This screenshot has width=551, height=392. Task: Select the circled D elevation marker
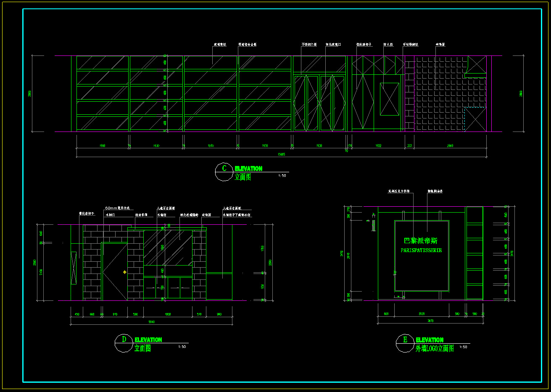pos(124,343)
